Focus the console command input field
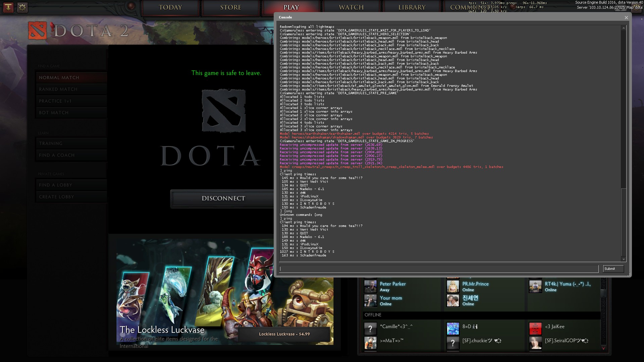The width and height of the screenshot is (644, 362). 439,269
